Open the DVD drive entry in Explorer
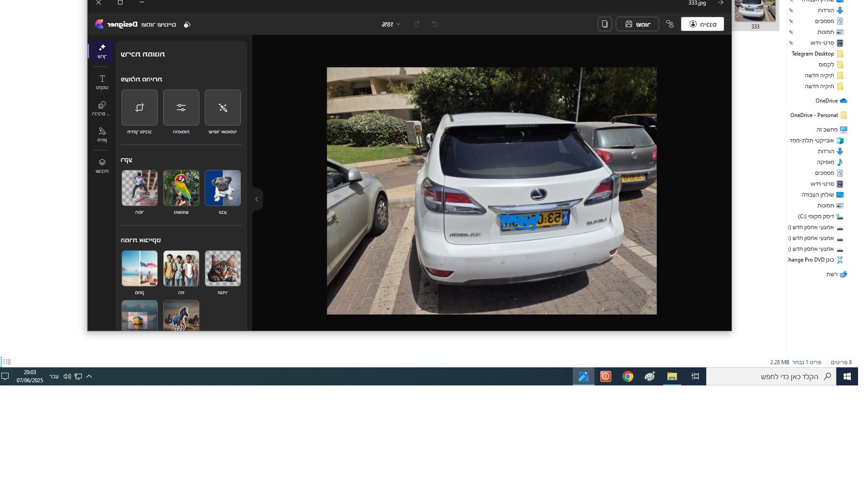Viewport: 868px width, 488px height. 816,260
